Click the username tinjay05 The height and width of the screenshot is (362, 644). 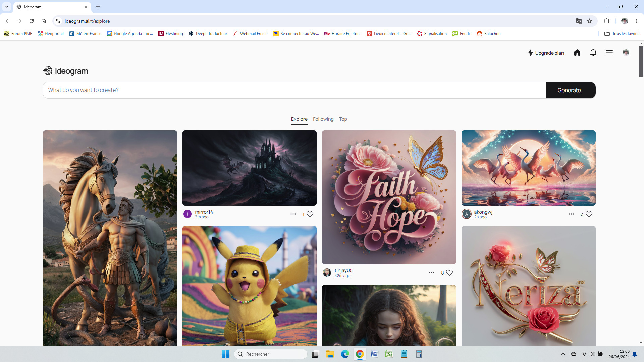343,270
